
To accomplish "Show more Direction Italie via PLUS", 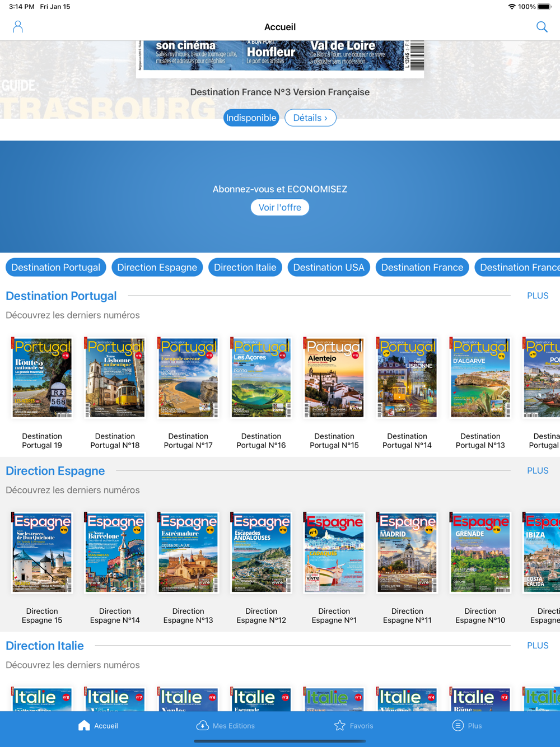I will (x=537, y=646).
